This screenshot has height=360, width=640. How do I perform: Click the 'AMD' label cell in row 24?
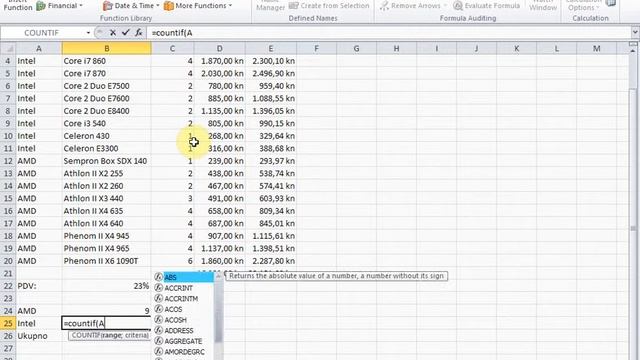pos(39,311)
